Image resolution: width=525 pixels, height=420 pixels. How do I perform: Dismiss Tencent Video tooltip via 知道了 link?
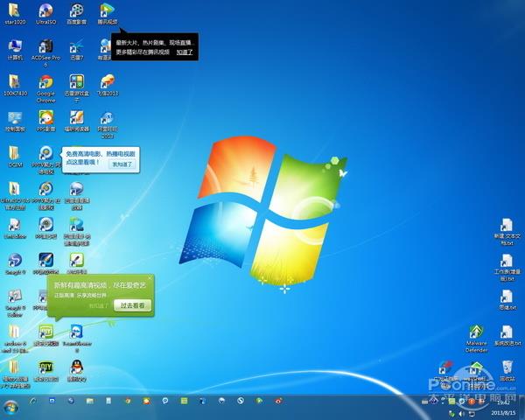click(x=183, y=52)
